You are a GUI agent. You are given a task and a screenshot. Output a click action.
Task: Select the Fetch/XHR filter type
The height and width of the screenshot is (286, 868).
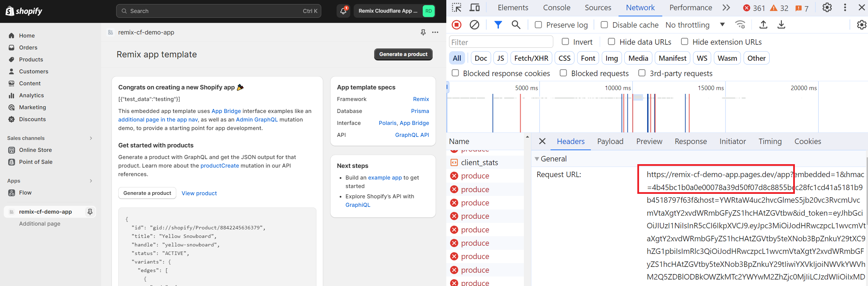point(531,58)
